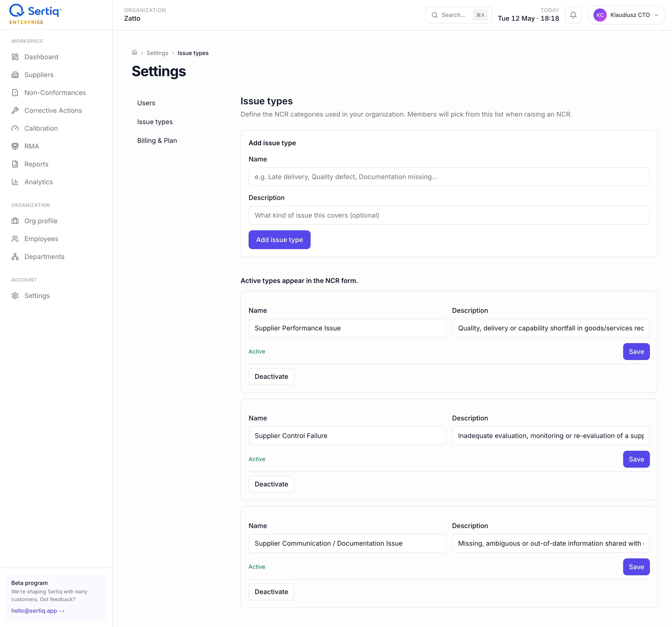Click the Suppliers building icon
This screenshot has width=672, height=627.
pyautogui.click(x=15, y=75)
